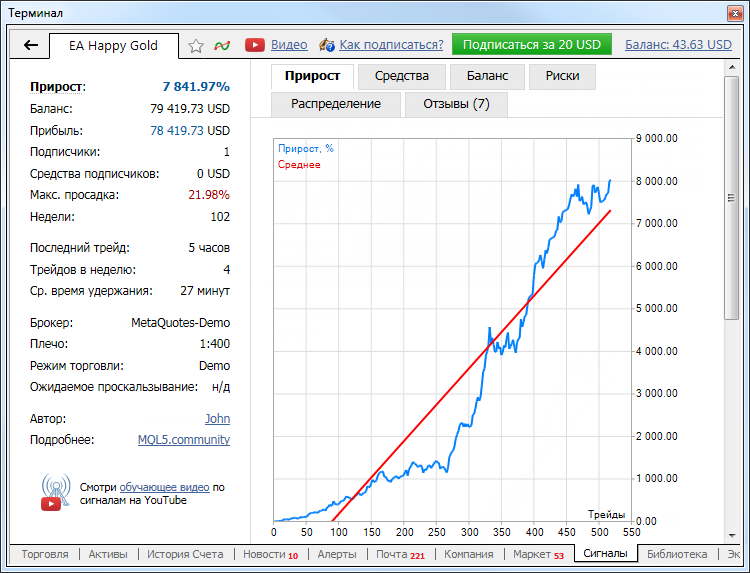Viewport: 750px width, 573px height.
Task: Open the Как подписаться? link
Action: [x=391, y=45]
